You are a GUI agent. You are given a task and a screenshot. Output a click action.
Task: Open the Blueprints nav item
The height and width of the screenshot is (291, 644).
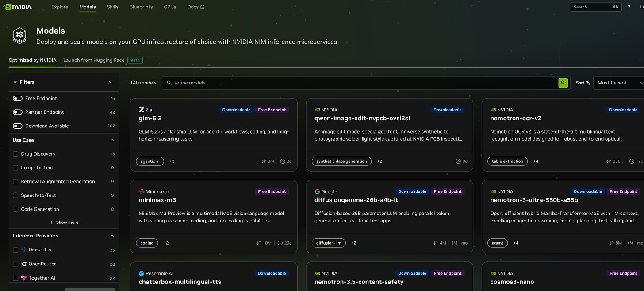coord(141,7)
